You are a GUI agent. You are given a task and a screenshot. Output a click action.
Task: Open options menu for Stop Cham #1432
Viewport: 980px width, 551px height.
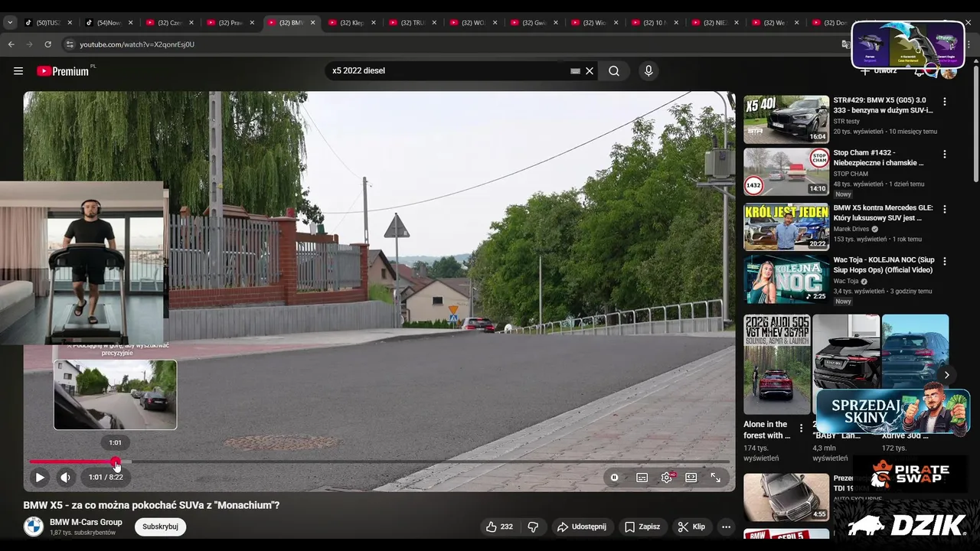(x=944, y=154)
